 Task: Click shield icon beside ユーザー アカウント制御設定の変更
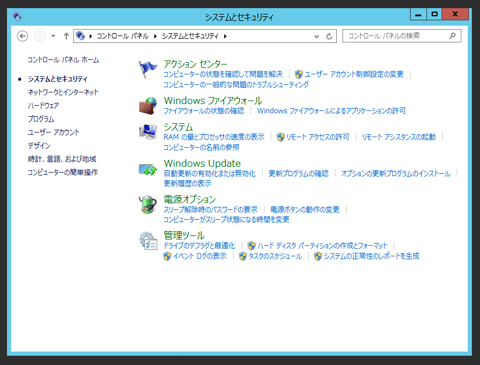click(x=299, y=74)
